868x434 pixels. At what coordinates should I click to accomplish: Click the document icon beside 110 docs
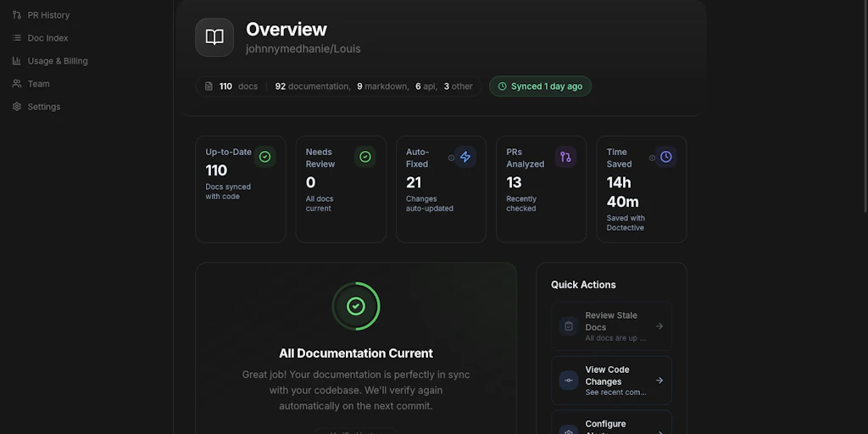click(209, 86)
